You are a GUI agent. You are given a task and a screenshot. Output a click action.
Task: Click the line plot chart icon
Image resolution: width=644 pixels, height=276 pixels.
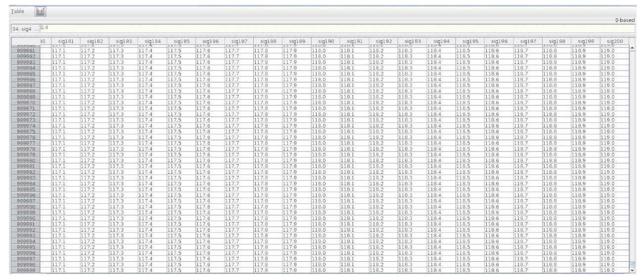point(40,11)
